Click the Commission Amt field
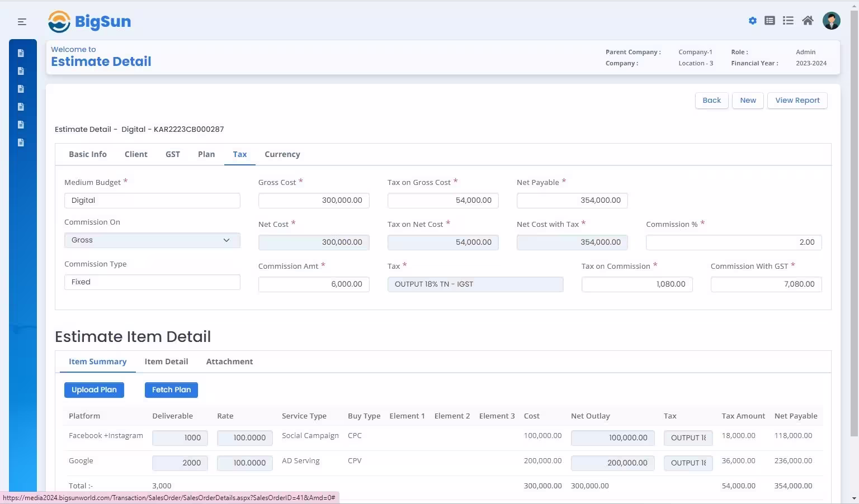 pyautogui.click(x=314, y=284)
